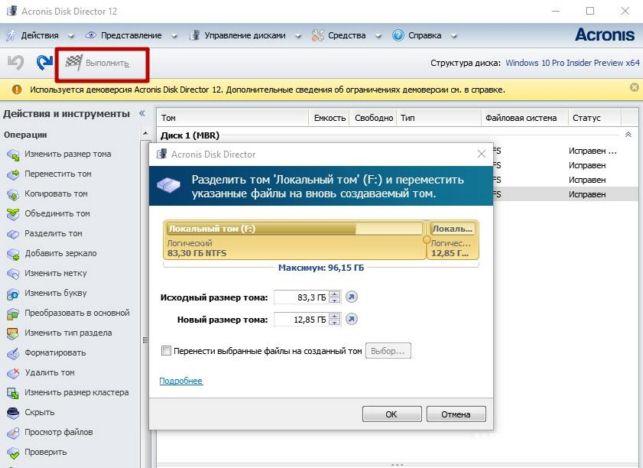This screenshot has height=468, width=643.
Task: Click the Acronis logo
Action: (604, 35)
